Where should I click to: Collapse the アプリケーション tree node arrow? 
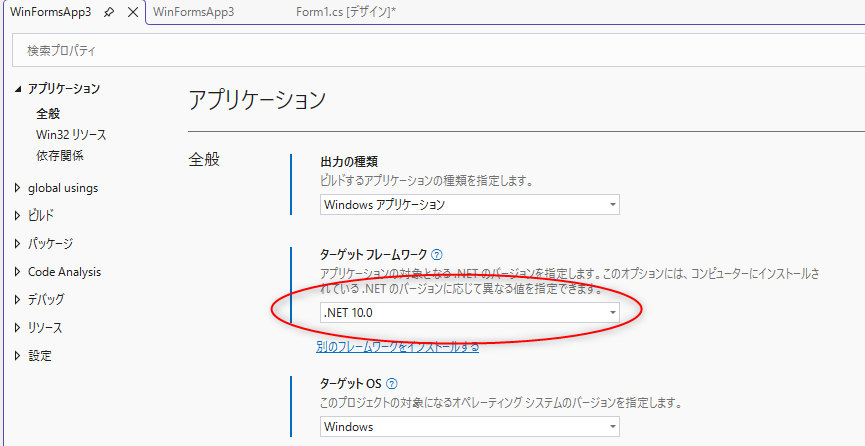[18, 89]
